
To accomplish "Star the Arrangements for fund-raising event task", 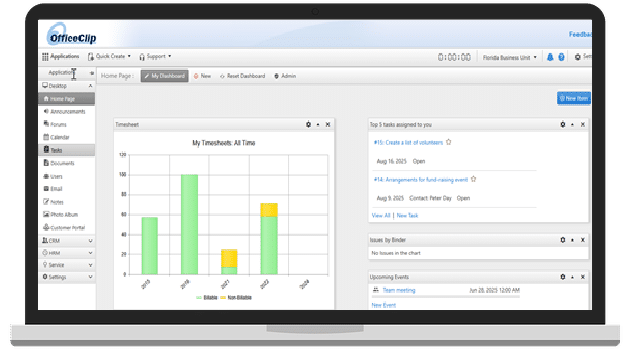I will tap(473, 179).
